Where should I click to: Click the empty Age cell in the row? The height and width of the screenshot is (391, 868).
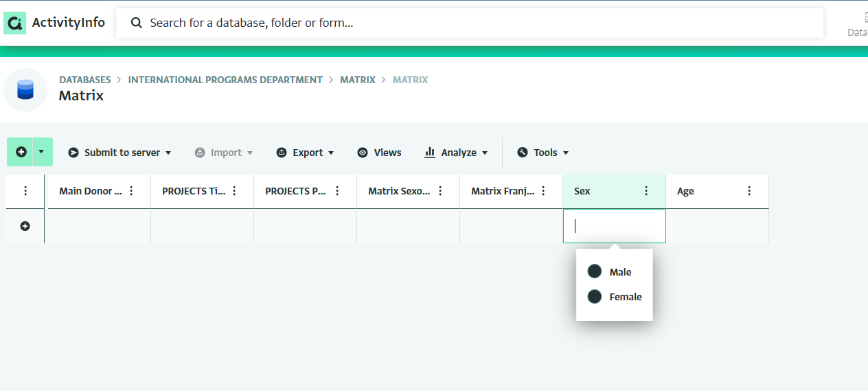(717, 226)
